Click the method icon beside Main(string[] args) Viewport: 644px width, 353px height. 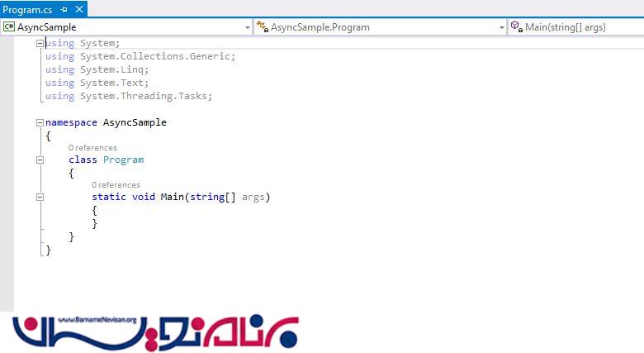(516, 27)
